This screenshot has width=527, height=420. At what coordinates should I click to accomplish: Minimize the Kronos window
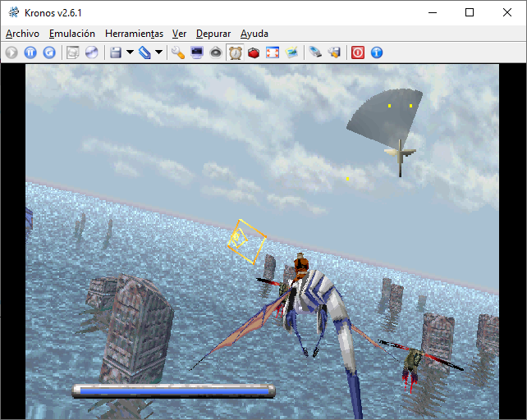coord(433,13)
